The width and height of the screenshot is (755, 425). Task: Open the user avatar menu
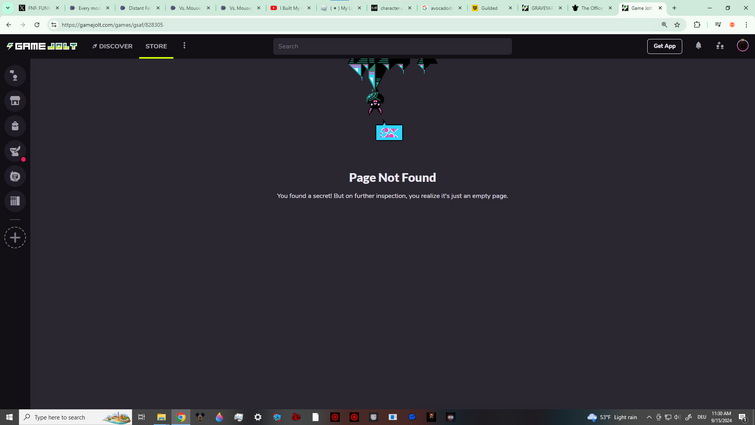coord(742,46)
